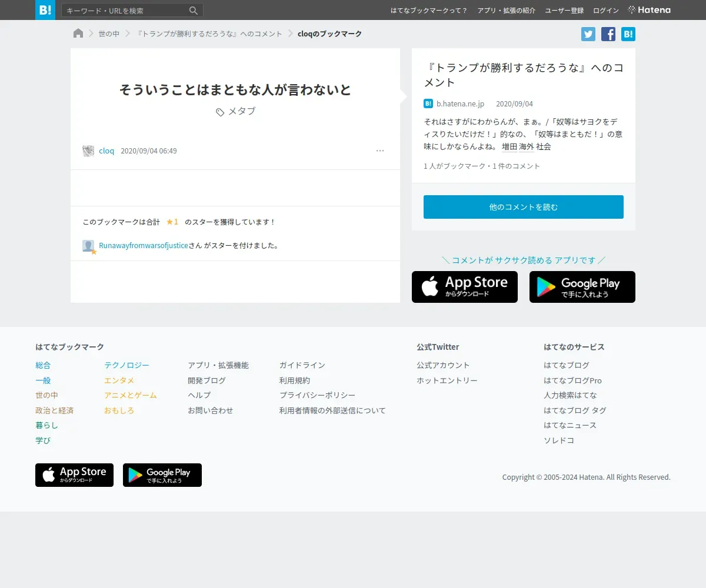The width and height of the screenshot is (706, 588).
Task: Click the テクノロジー footer category
Action: click(126, 365)
